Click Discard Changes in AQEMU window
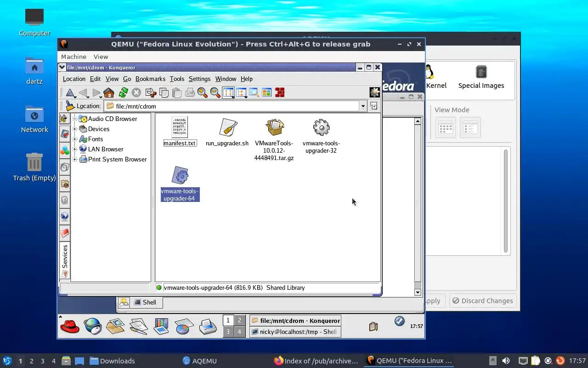Screen dimensions: 588x368 click(x=482, y=301)
